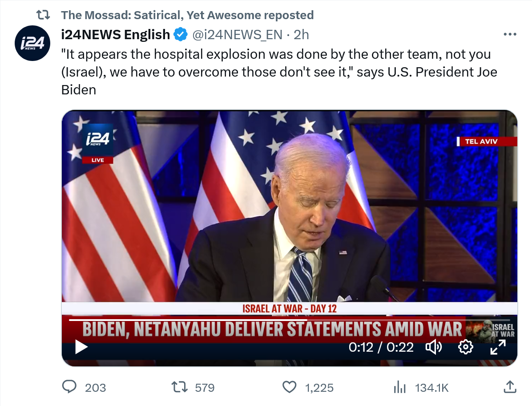
Task: Open the three-dot more options menu
Action: pos(510,34)
